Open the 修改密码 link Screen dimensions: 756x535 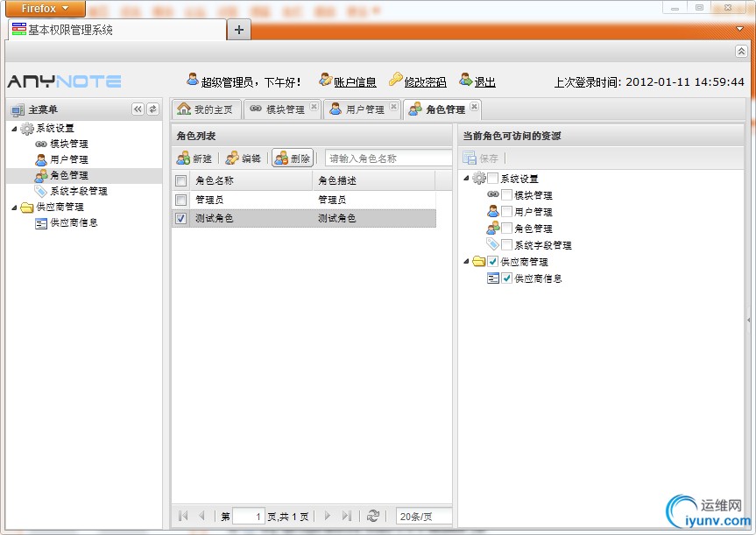tap(425, 82)
